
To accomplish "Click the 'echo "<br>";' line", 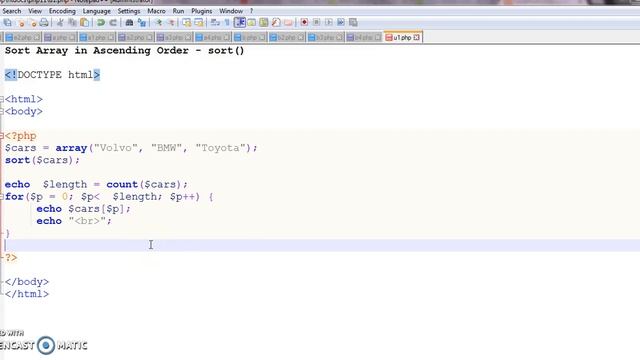I will pos(74,221).
